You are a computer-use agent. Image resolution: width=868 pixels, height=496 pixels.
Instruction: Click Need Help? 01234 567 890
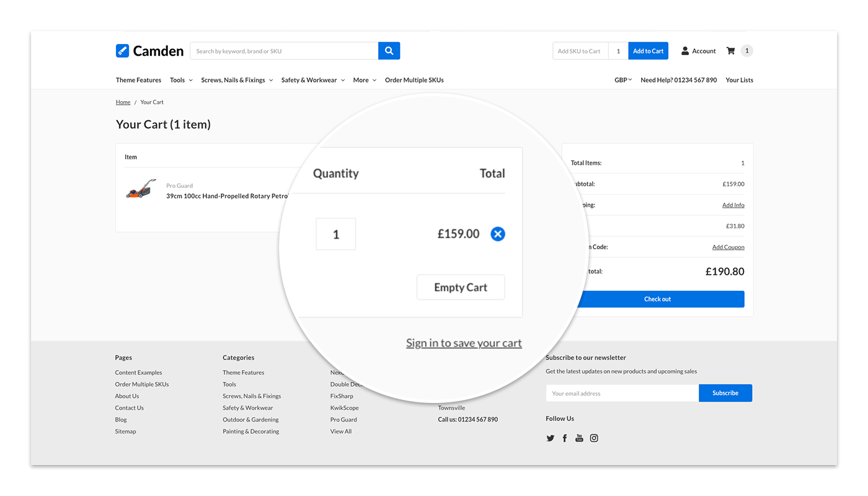[679, 80]
